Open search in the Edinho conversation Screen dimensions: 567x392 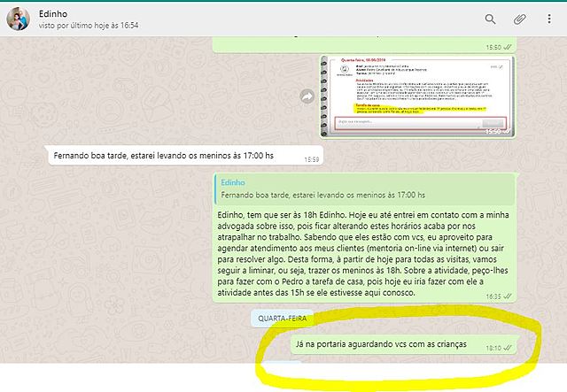pyautogui.click(x=490, y=19)
